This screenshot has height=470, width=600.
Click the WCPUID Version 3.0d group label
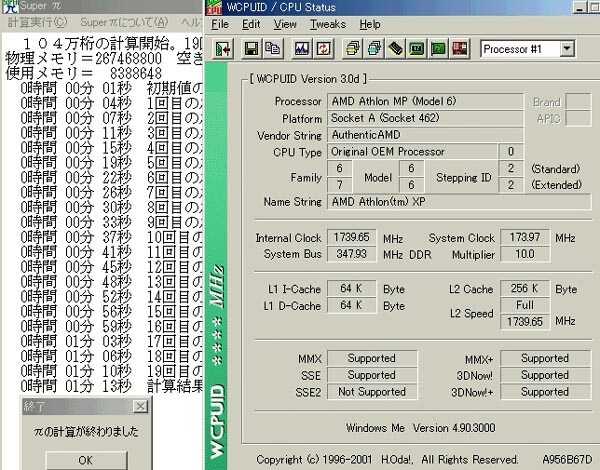click(308, 79)
